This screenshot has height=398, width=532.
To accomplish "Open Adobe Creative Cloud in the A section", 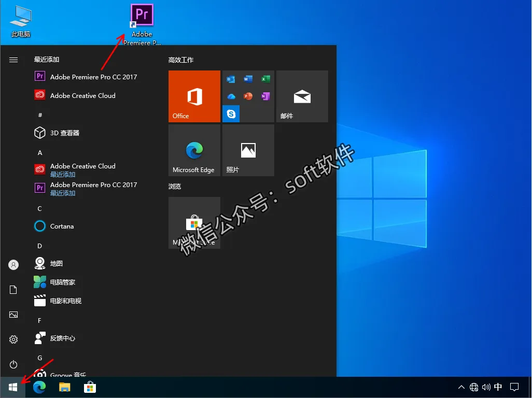I will [x=75, y=169].
